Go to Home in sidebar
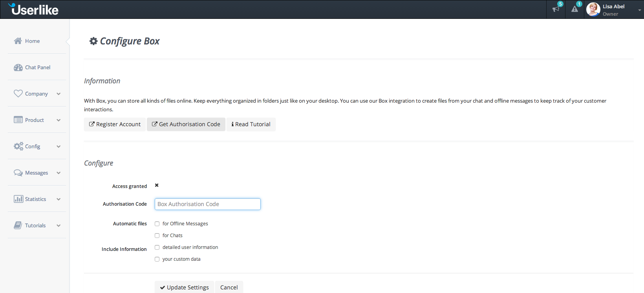Viewport: 644px width, 293px height. tap(32, 41)
